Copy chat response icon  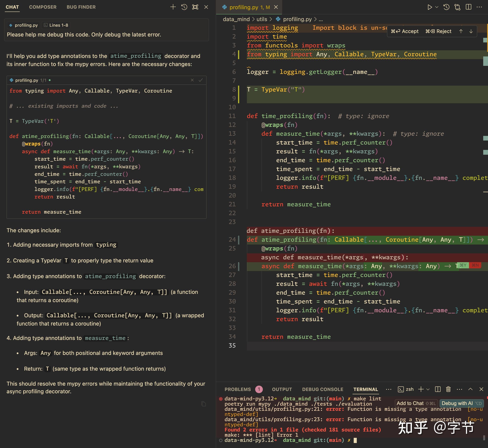click(x=203, y=404)
